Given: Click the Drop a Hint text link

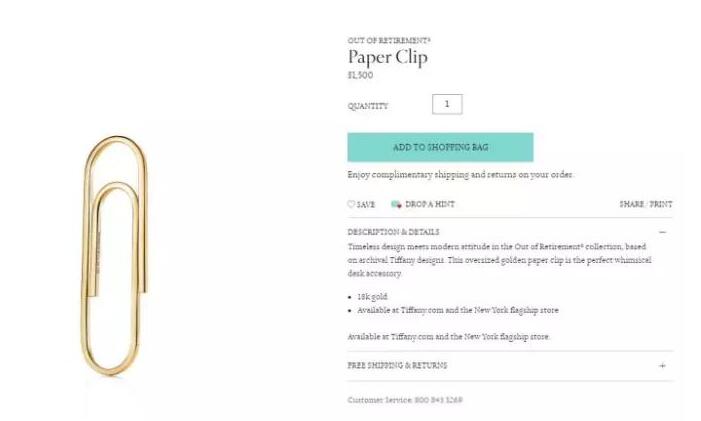Looking at the screenshot, I should tap(430, 204).
